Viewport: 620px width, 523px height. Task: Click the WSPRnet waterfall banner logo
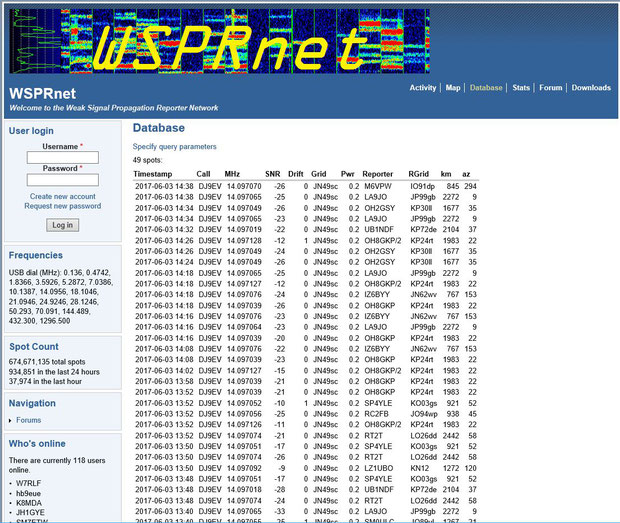(219, 41)
